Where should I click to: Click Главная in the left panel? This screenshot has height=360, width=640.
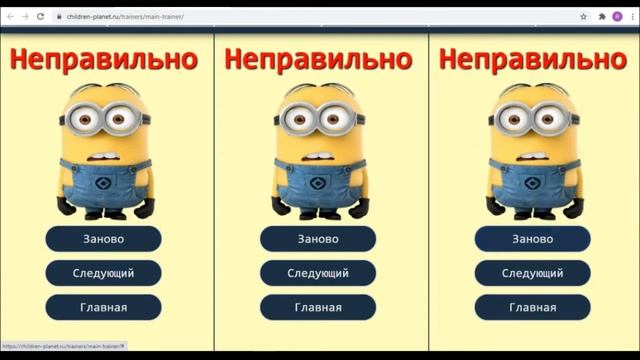103,307
